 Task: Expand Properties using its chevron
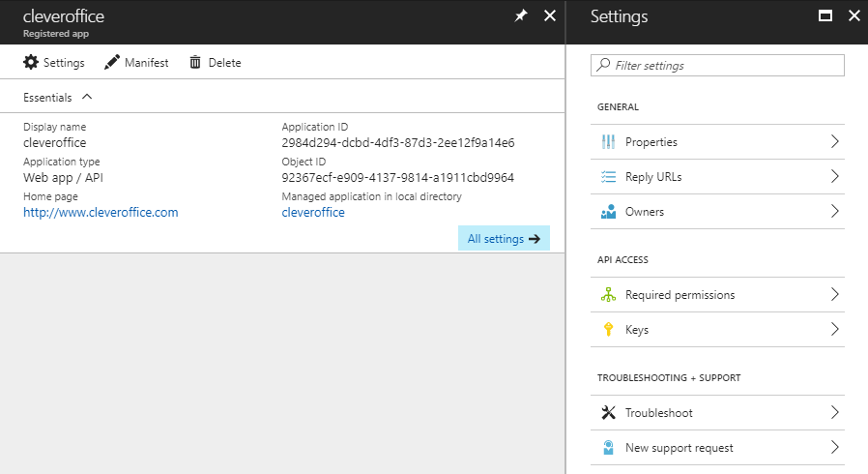(x=835, y=142)
